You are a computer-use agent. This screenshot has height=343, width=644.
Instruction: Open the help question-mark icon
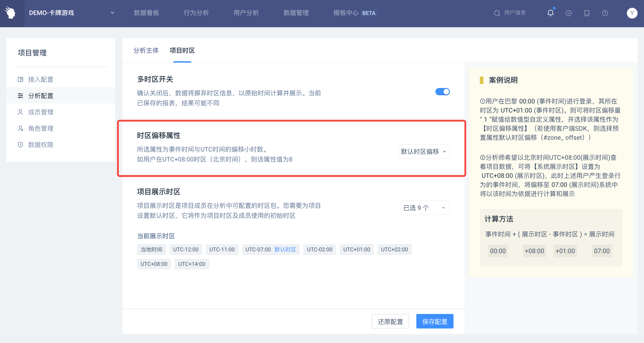pyautogui.click(x=605, y=13)
